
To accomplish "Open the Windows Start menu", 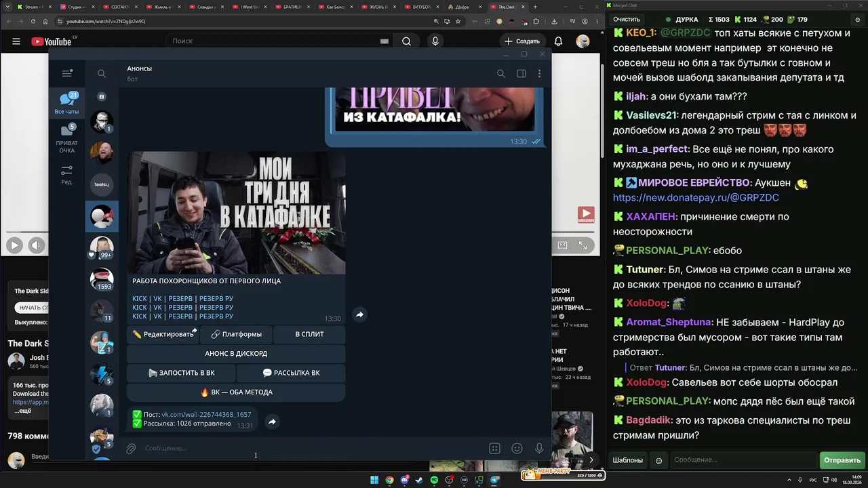I will 374,481.
